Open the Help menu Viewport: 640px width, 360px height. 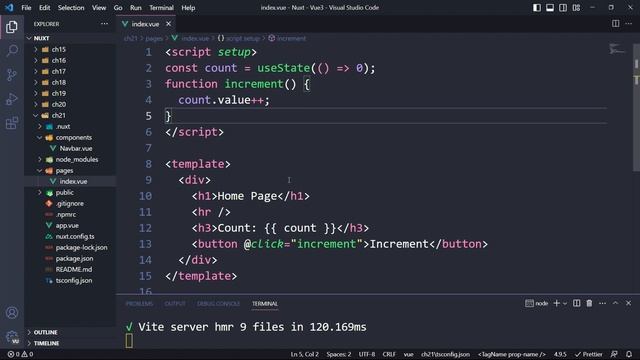coord(188,8)
